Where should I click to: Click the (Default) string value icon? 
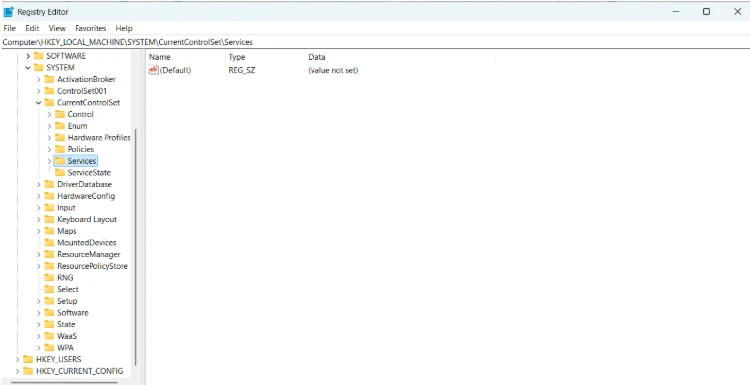[x=153, y=70]
